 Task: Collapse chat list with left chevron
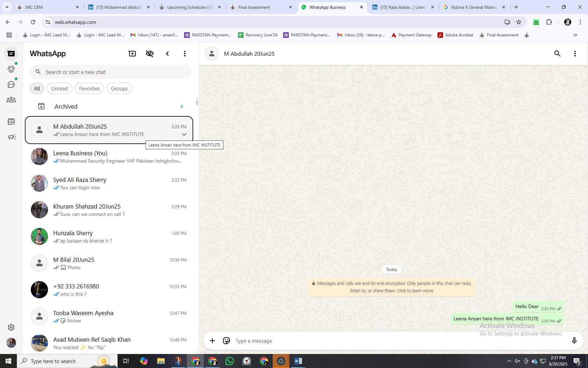click(x=167, y=54)
